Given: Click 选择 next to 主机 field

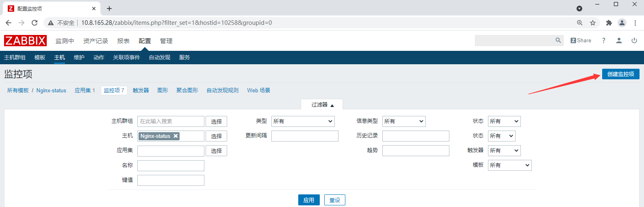Looking at the screenshot, I should pos(216,136).
